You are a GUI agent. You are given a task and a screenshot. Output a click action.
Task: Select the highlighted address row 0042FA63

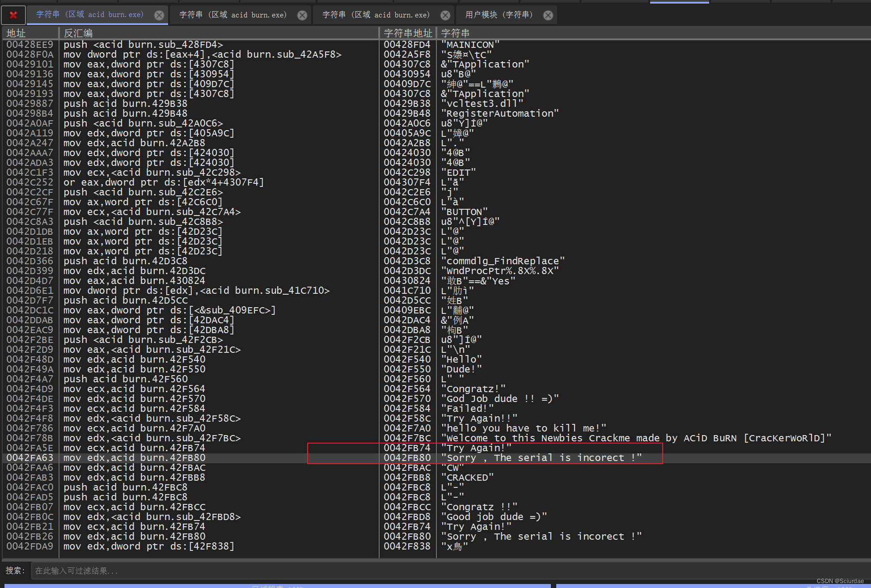tap(30, 458)
